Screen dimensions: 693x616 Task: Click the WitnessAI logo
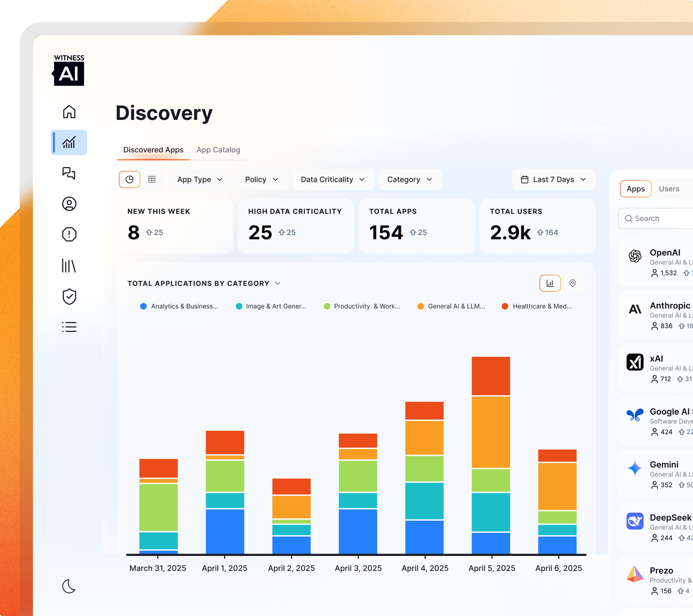click(69, 70)
